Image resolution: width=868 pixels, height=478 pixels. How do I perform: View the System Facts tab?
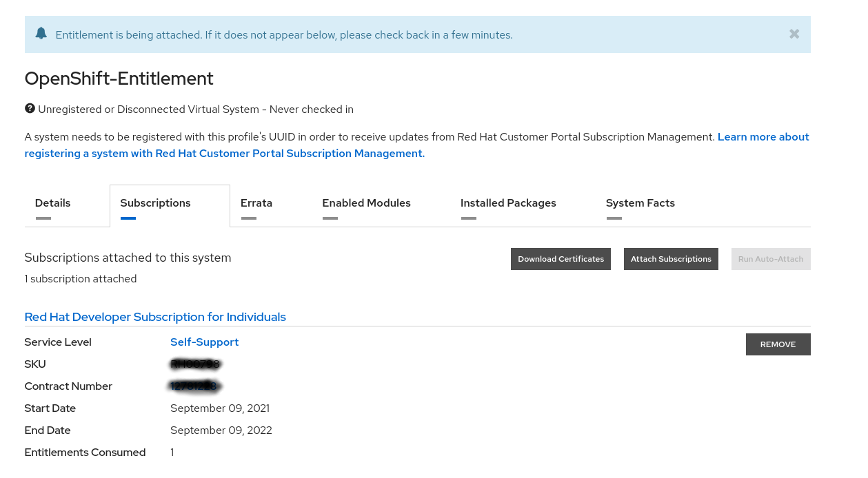[640, 203]
